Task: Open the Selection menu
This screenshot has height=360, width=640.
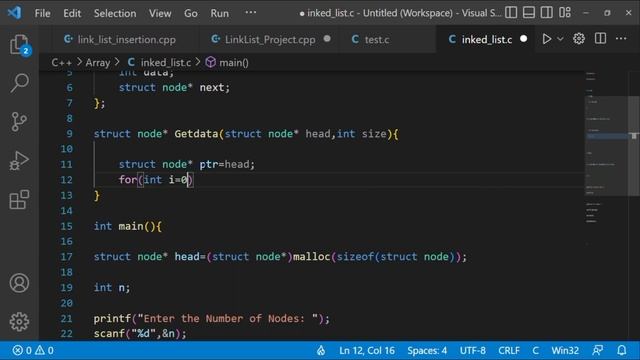Action: (115, 13)
